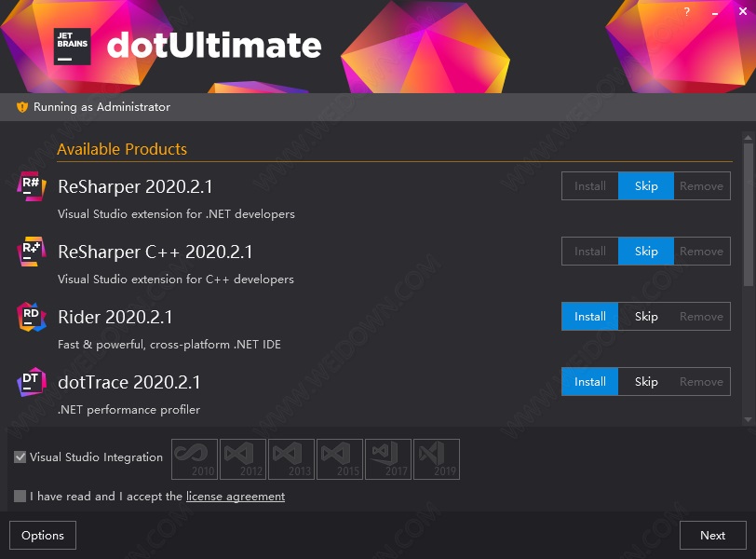This screenshot has height=559, width=756.
Task: Click the ReSharper C++ product icon
Action: [32, 252]
